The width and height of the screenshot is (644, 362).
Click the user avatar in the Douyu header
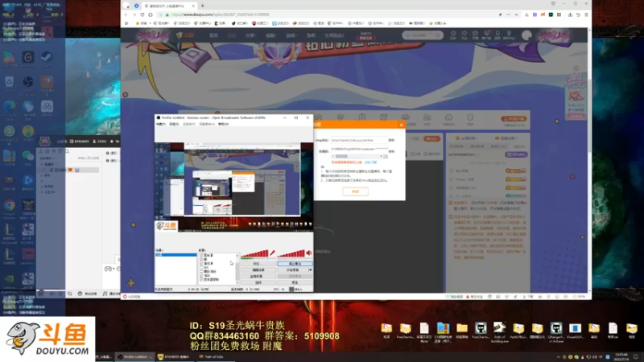tap(526, 35)
